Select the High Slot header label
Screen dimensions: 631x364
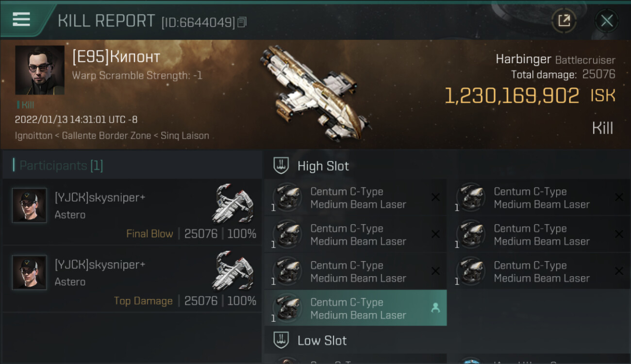point(323,166)
